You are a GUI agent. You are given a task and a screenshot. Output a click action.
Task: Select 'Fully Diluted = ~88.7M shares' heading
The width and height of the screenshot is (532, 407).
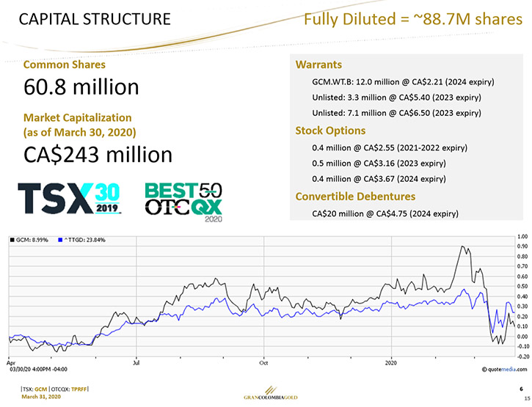pos(413,19)
